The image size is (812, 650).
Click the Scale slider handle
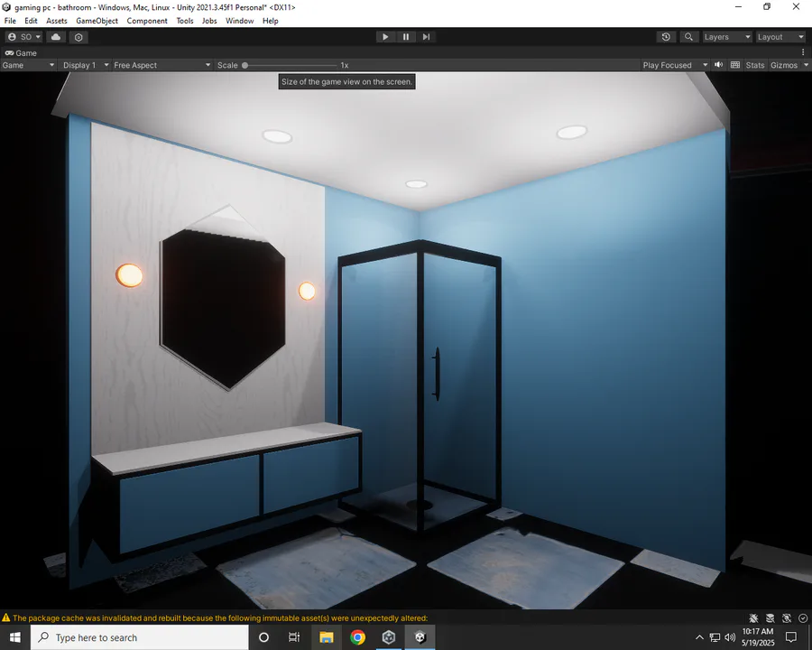tap(245, 65)
